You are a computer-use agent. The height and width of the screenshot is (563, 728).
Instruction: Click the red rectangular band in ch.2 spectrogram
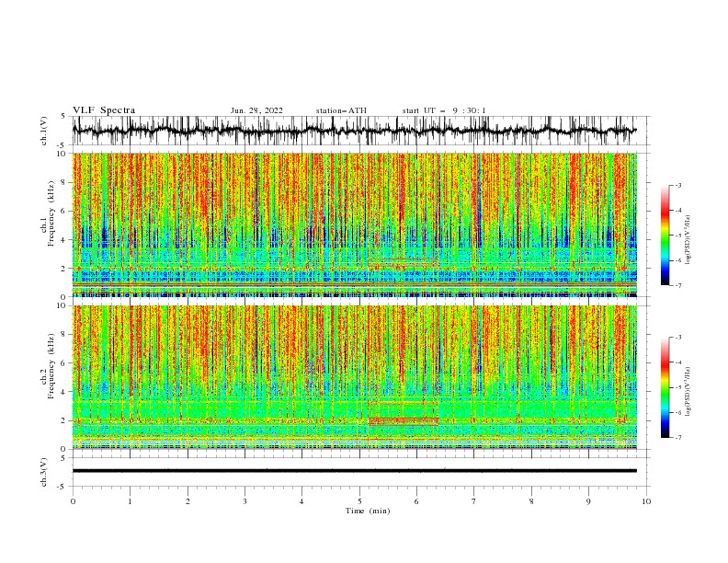click(x=403, y=421)
